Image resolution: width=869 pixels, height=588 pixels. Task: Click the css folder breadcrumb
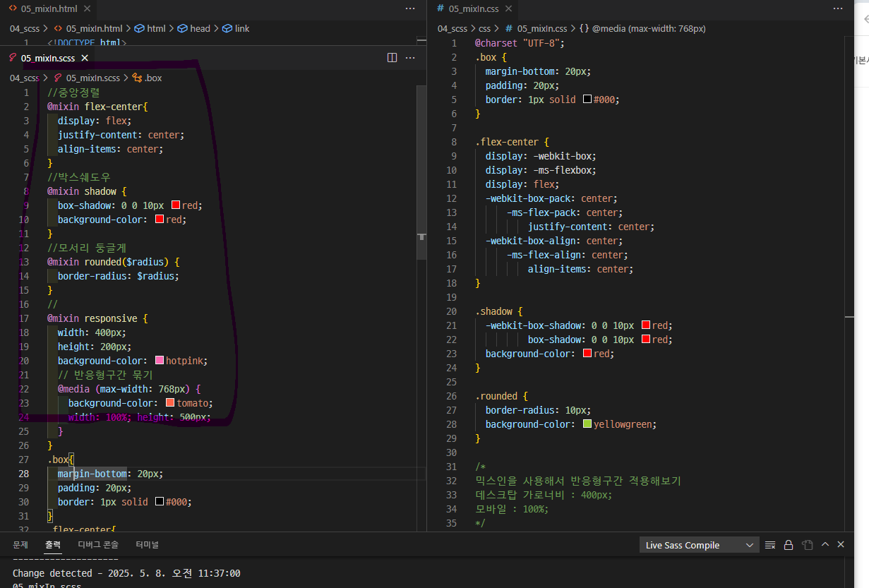[484, 28]
